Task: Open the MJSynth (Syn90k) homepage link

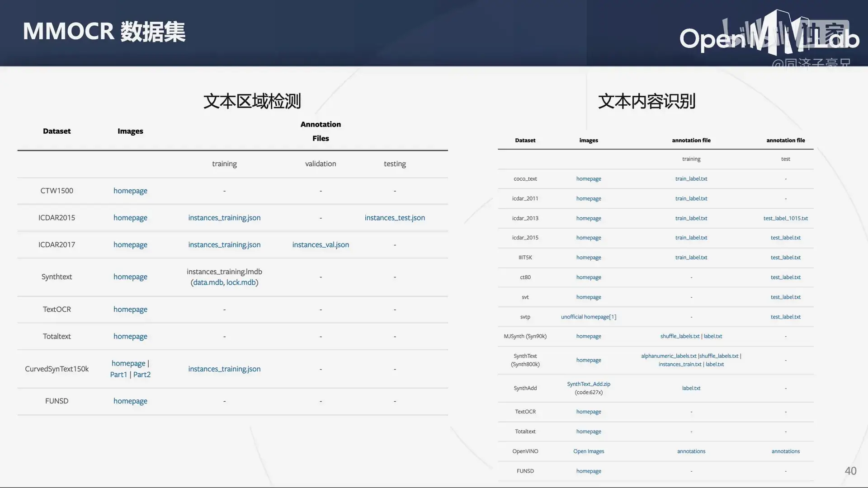Action: [589, 337]
